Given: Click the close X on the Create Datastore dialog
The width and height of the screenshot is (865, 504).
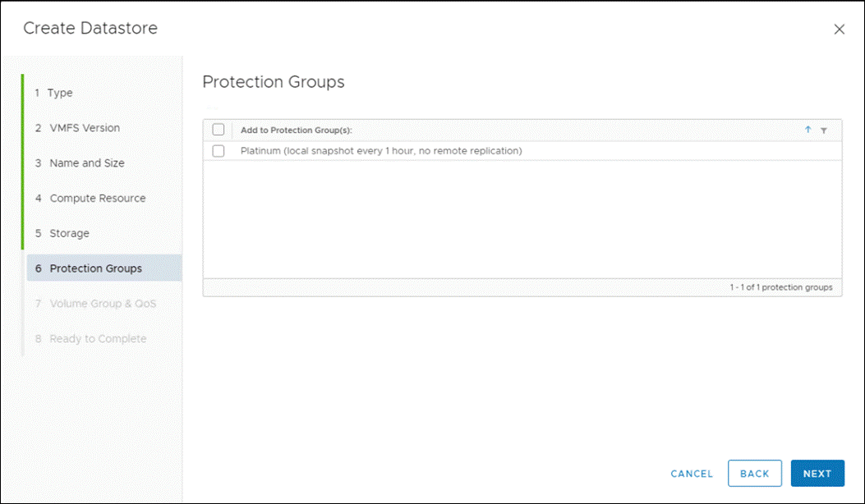Looking at the screenshot, I should (x=839, y=29).
